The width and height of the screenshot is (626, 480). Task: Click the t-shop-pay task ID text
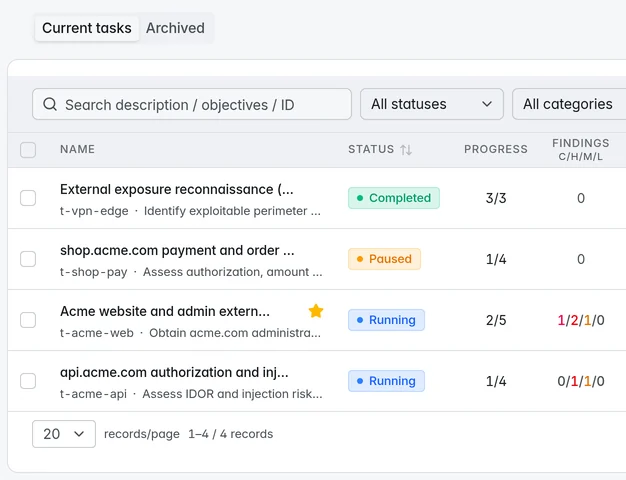coord(93,272)
